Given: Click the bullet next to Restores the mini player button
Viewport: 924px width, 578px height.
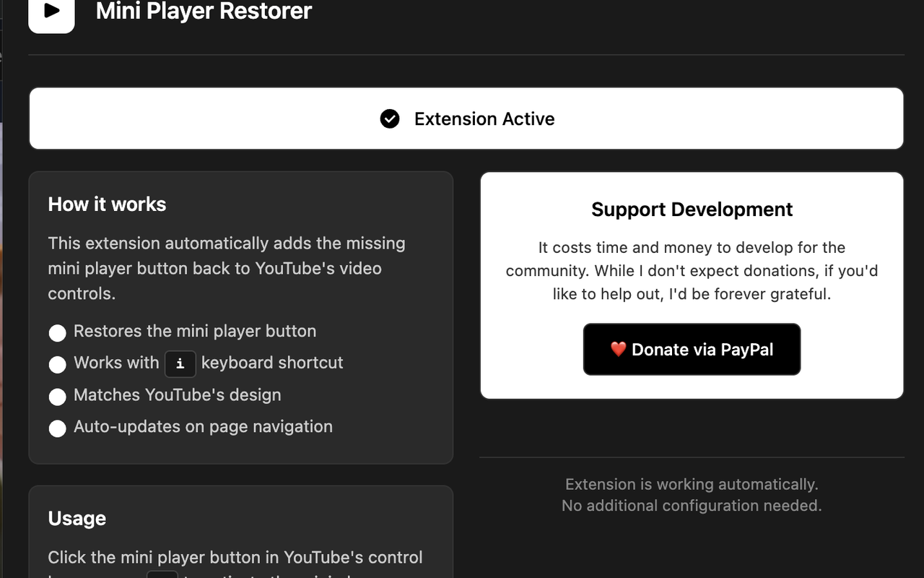Looking at the screenshot, I should click(x=57, y=332).
